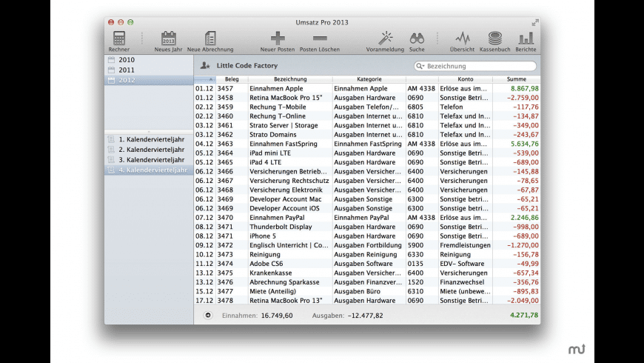
Task: Select the Reinigung 3473 entry name
Action: tap(265, 254)
